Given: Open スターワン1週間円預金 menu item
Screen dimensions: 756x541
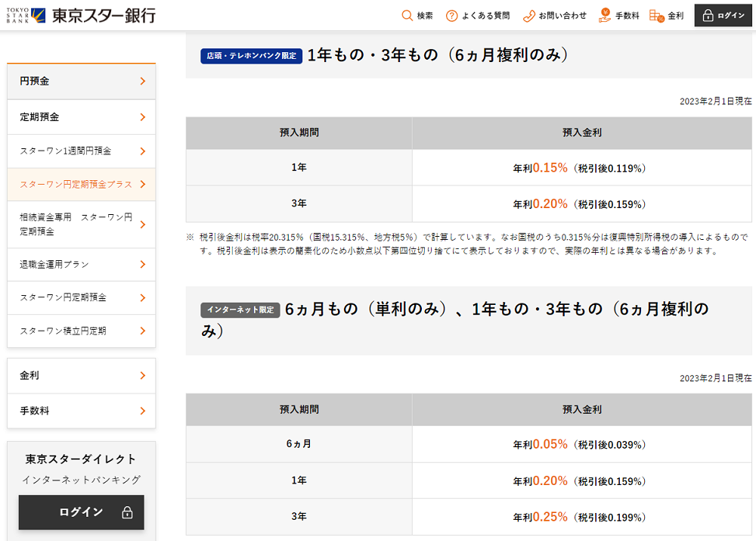Looking at the screenshot, I should tap(82, 151).
